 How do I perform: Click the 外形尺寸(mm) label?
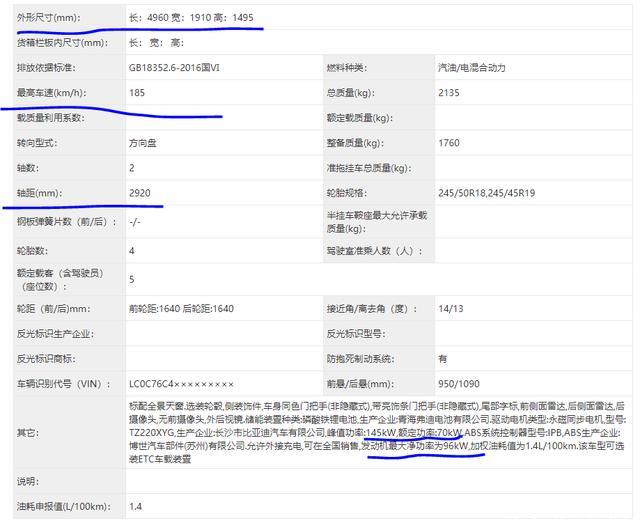pos(49,18)
